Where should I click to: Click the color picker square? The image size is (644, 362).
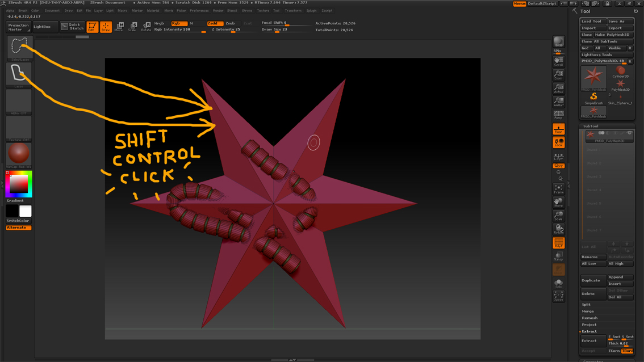click(19, 184)
